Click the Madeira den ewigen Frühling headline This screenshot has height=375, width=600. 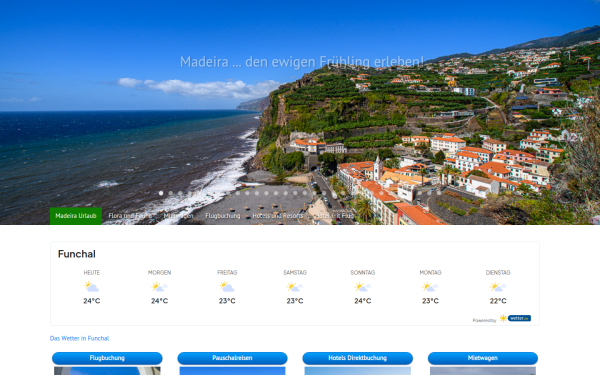(x=302, y=62)
